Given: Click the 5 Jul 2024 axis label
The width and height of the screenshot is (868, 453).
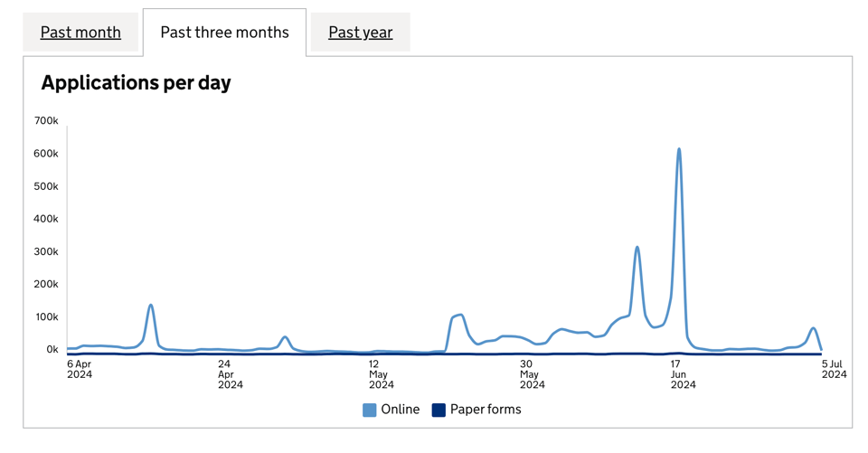Looking at the screenshot, I should [x=834, y=369].
